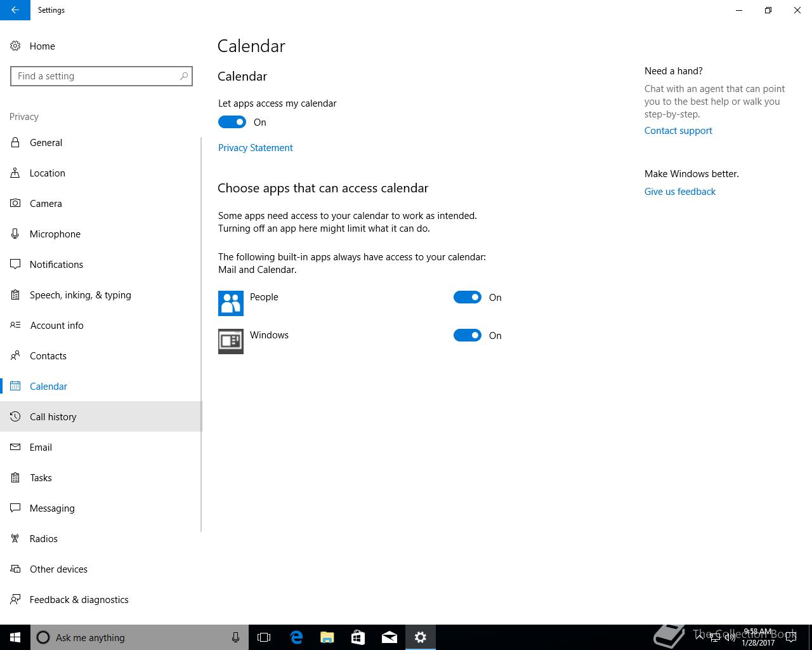This screenshot has height=650, width=812.
Task: Toggle Let apps access my calendar
Action: point(232,122)
